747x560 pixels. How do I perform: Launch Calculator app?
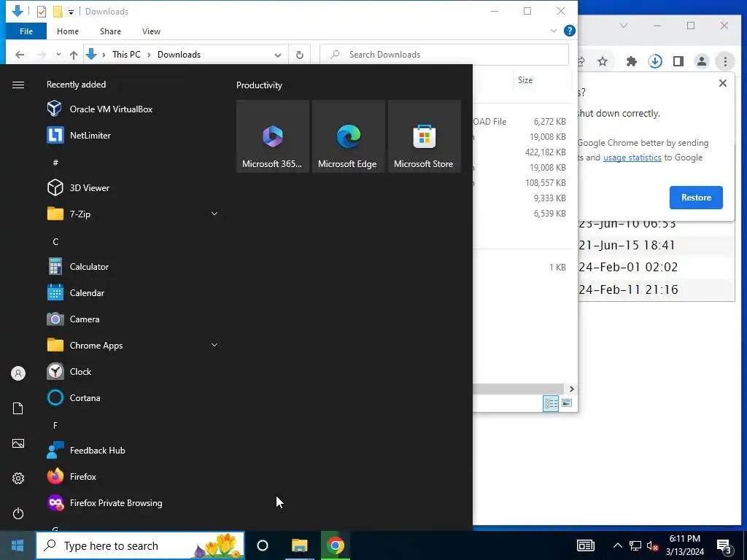[x=133, y=267]
